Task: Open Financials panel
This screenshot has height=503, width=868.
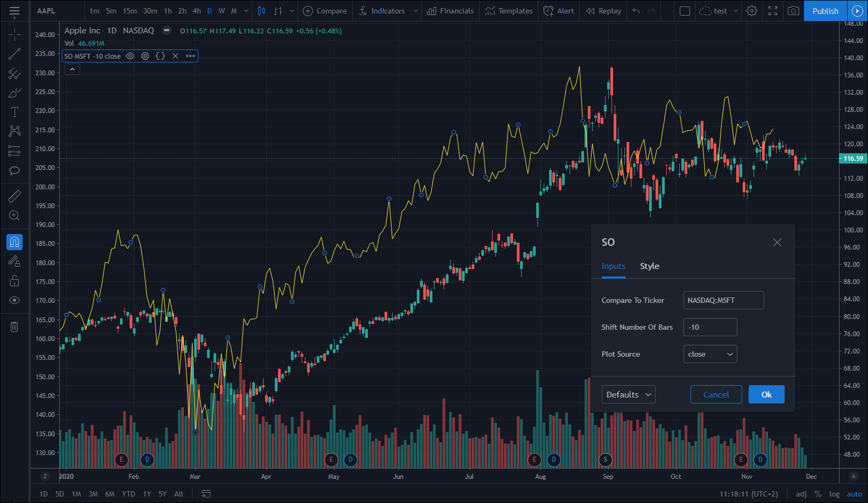Action: [450, 11]
